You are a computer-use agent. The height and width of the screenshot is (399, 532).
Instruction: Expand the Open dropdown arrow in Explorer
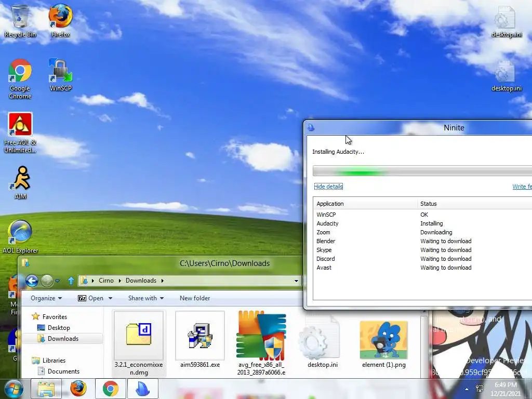tap(110, 298)
